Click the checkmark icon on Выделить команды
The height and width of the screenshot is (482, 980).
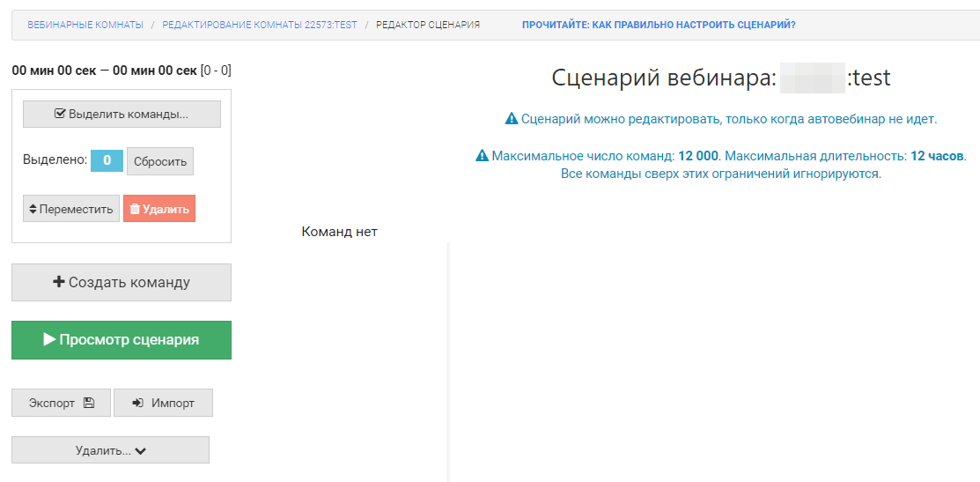pos(60,115)
